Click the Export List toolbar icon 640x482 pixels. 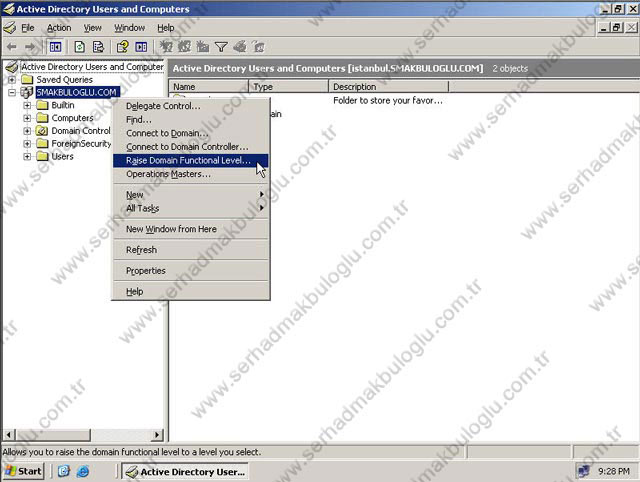coord(98,47)
